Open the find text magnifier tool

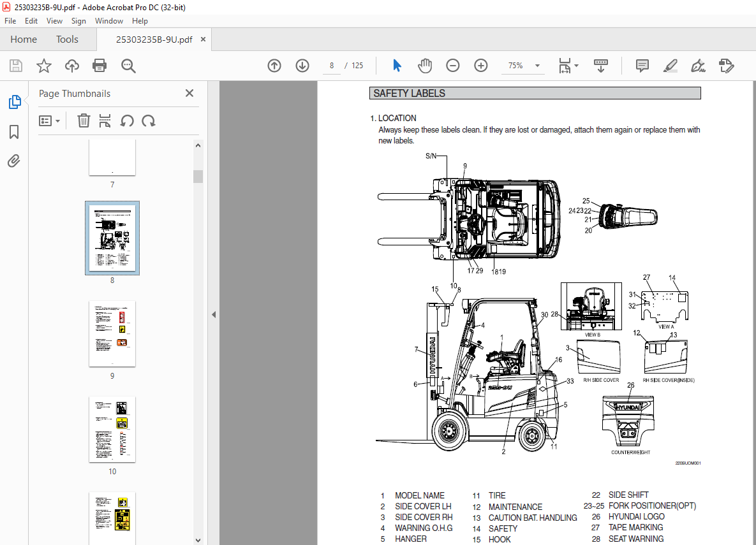(x=128, y=66)
